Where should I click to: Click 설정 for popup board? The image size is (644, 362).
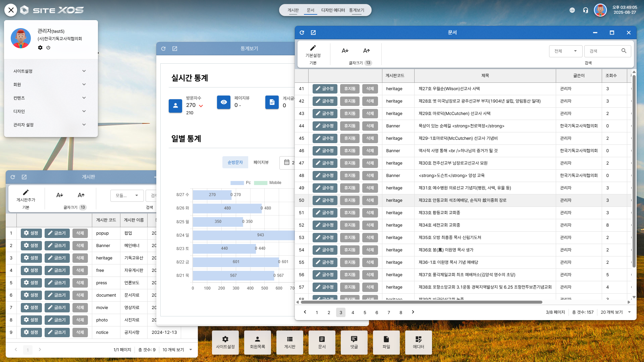[x=31, y=233]
